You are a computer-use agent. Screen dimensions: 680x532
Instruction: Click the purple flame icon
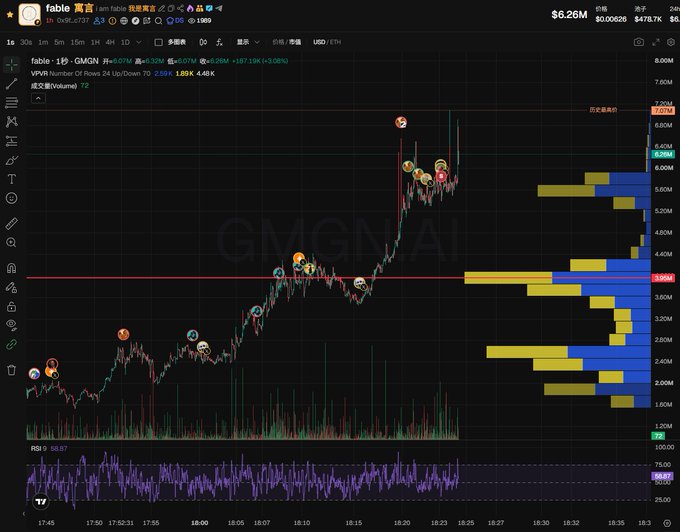coord(190,8)
